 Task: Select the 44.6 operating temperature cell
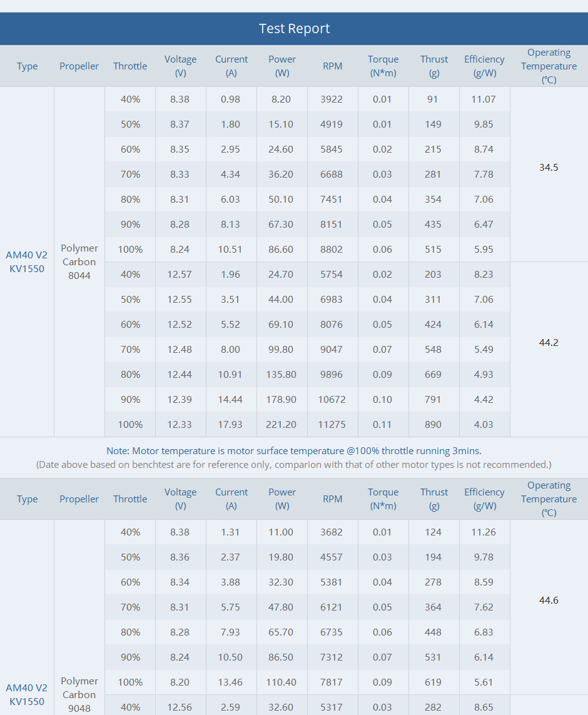click(x=549, y=600)
